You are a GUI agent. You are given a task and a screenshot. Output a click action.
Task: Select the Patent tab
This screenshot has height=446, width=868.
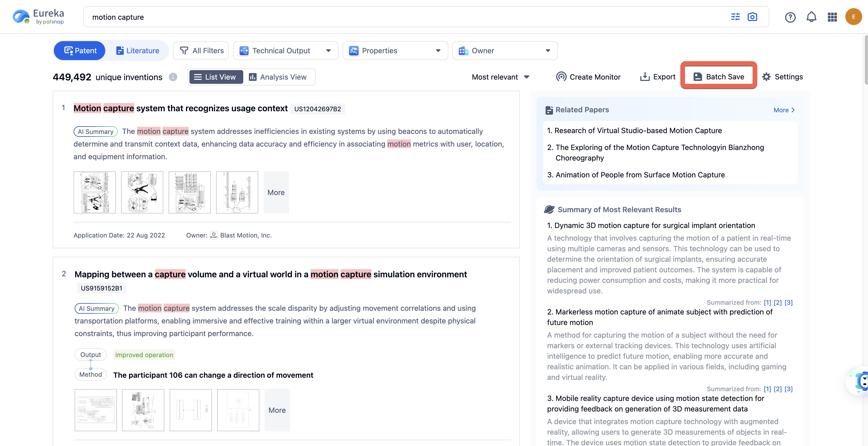pos(80,51)
